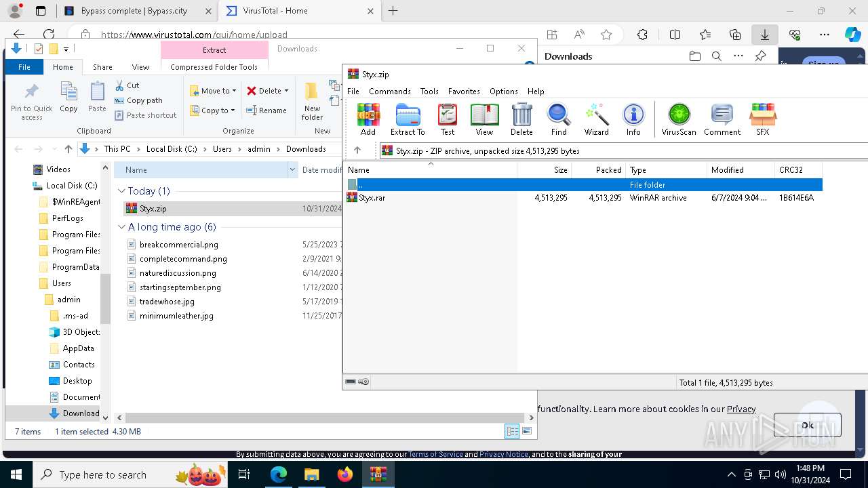This screenshot has height=488, width=868.
Task: Click the WinRAR Add toolbar icon
Action: click(x=368, y=120)
